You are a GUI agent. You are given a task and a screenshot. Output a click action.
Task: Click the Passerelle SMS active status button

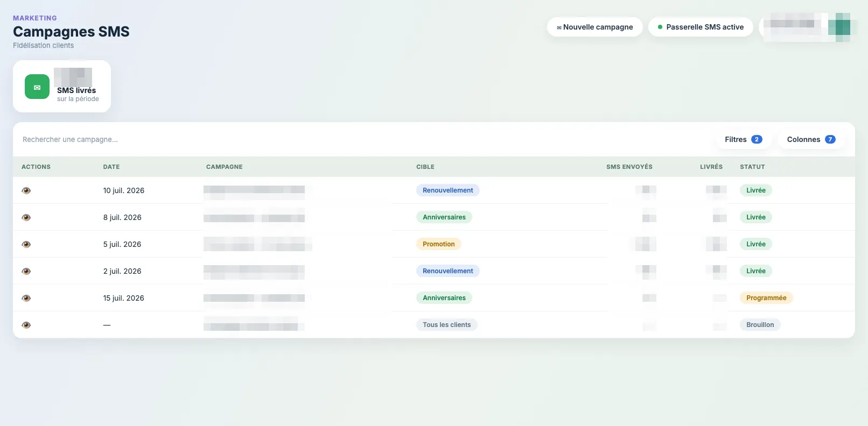coord(701,27)
